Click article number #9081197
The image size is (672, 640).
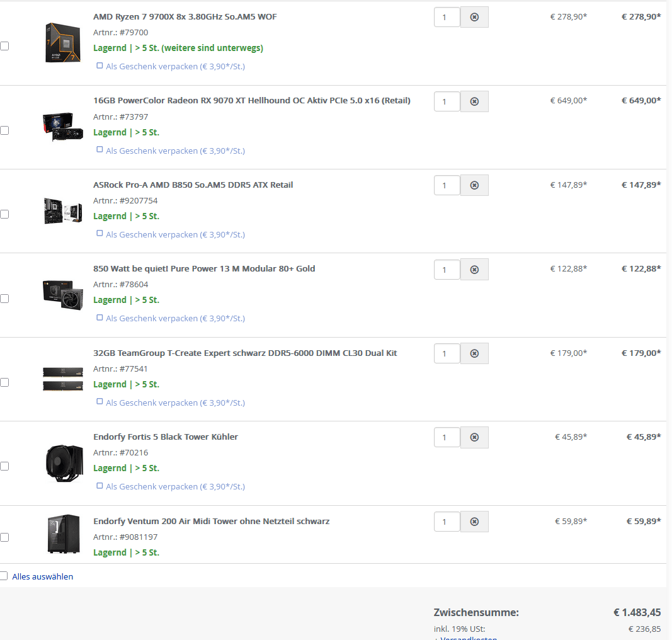coord(139,537)
